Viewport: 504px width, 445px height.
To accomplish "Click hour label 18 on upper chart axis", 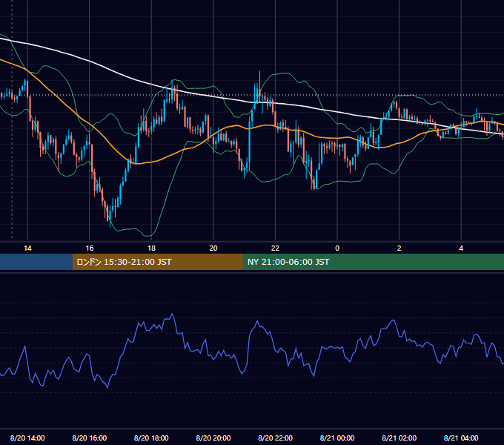I will point(151,248).
